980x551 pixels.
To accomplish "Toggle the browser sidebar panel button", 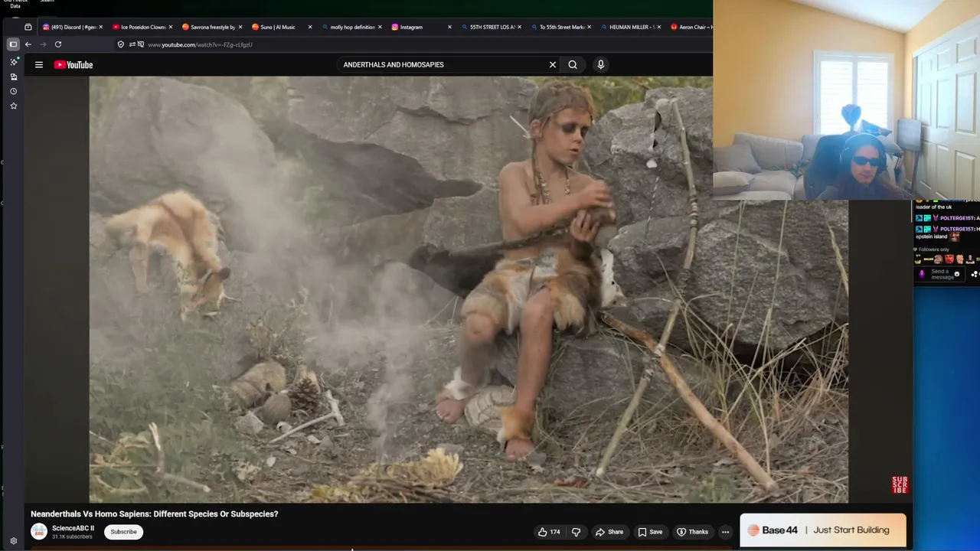I will (13, 44).
